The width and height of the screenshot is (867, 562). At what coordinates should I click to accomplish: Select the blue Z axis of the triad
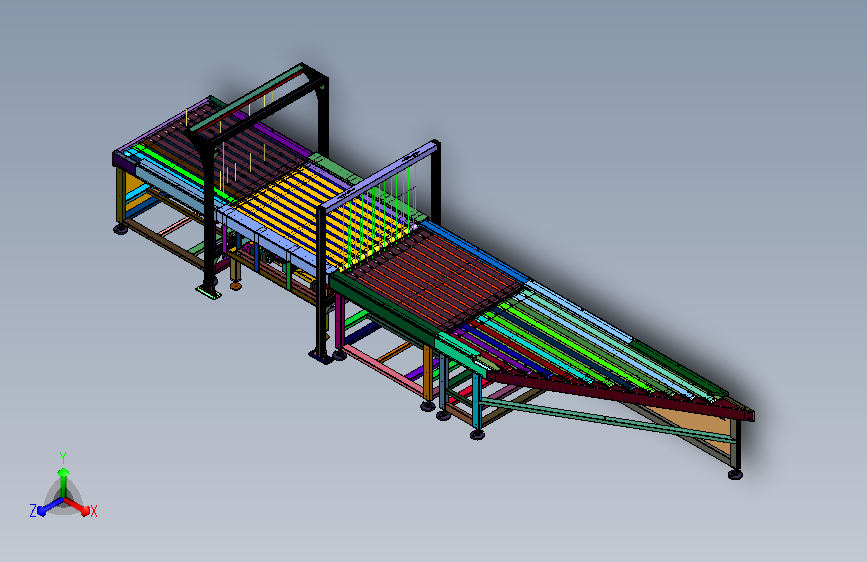[x=50, y=506]
